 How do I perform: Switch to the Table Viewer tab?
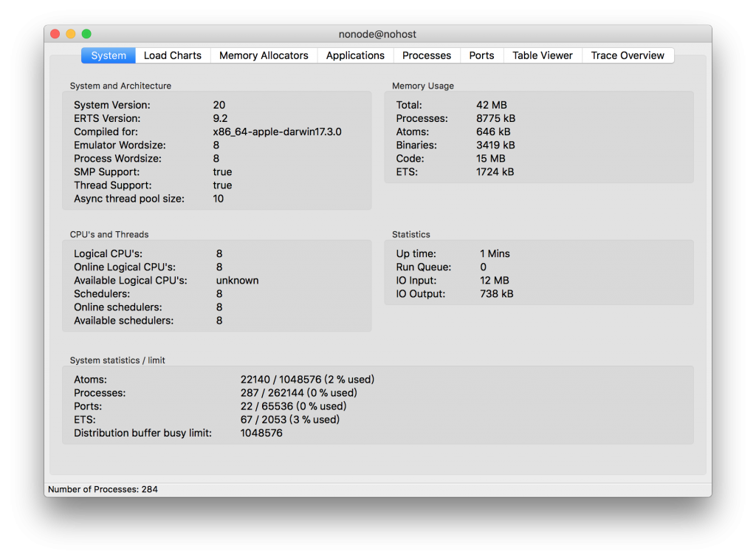543,55
